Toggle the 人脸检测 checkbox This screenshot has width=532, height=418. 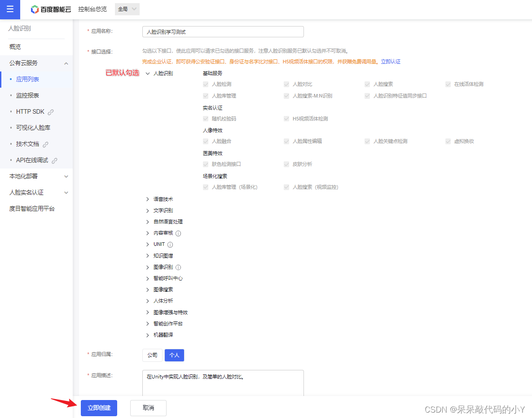tap(206, 84)
